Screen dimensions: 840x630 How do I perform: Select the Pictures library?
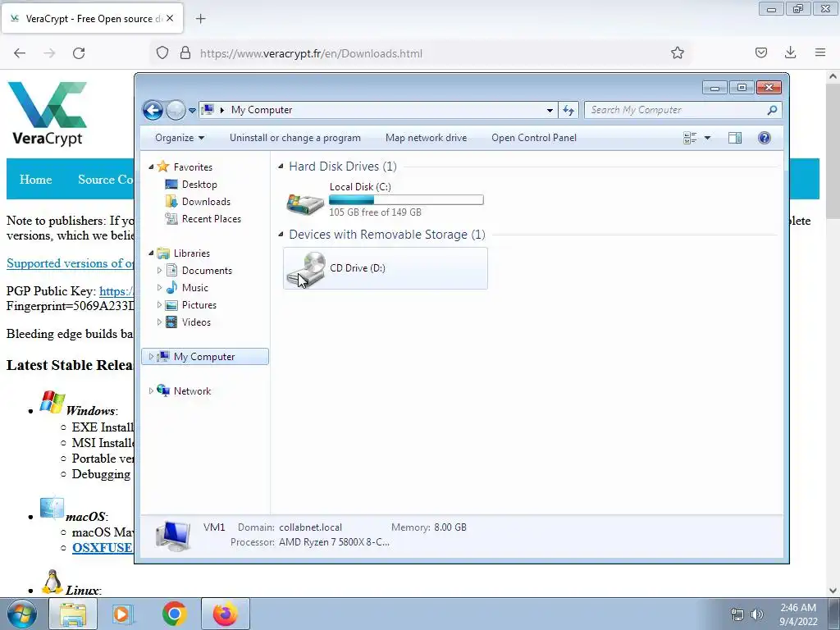click(x=199, y=305)
